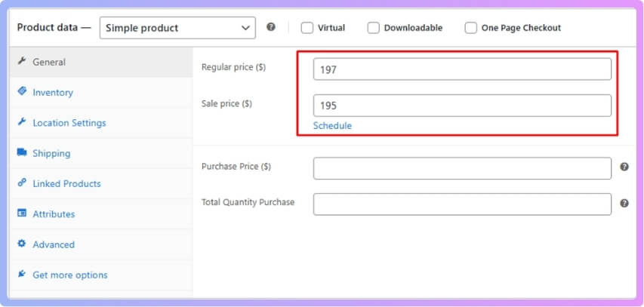Click the Attributes panel icon
The image size is (644, 307).
coord(22,213)
